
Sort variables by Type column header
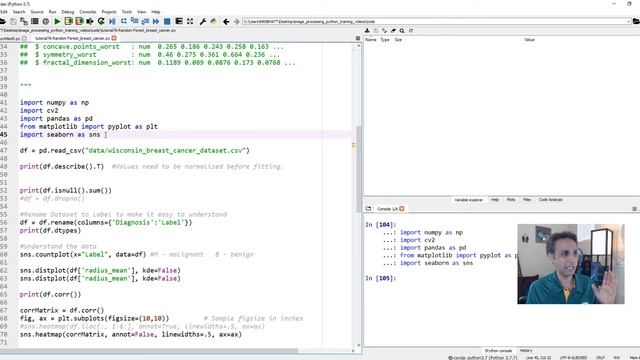point(385,40)
